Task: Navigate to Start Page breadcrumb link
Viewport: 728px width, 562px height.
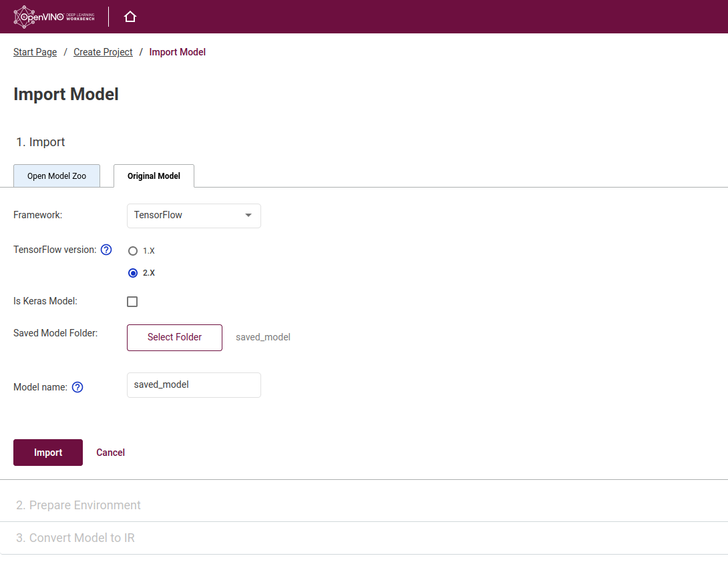Action: pyautogui.click(x=35, y=52)
